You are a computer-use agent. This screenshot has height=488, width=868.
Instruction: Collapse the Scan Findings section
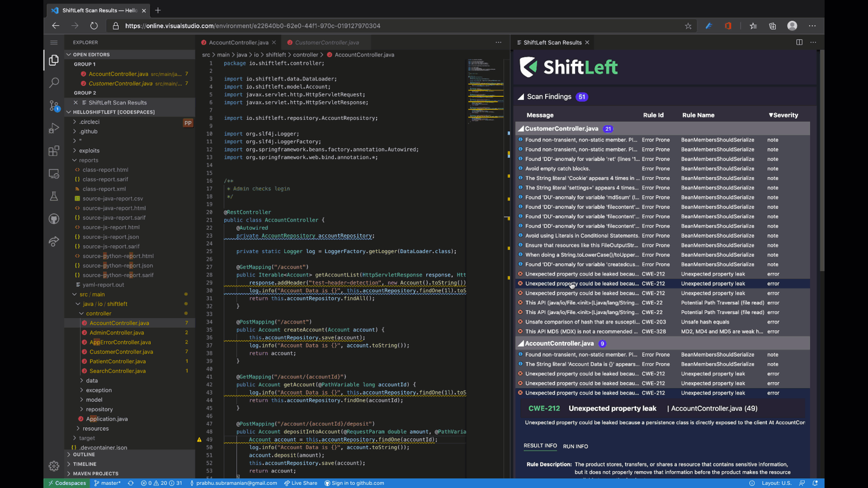tap(521, 97)
